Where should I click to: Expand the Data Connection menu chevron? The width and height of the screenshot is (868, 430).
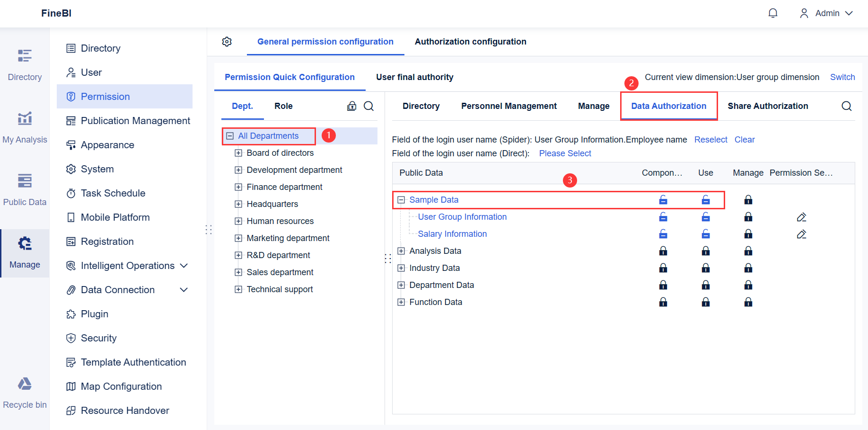184,289
